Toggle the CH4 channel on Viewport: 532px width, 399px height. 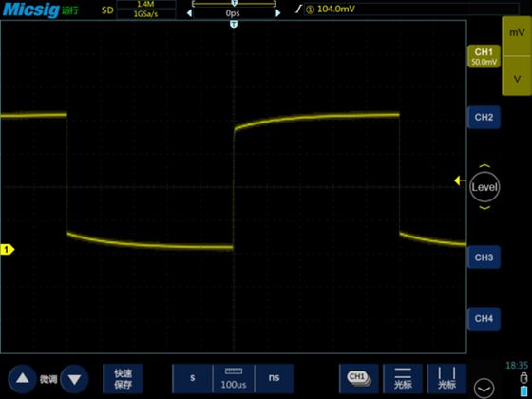484,318
